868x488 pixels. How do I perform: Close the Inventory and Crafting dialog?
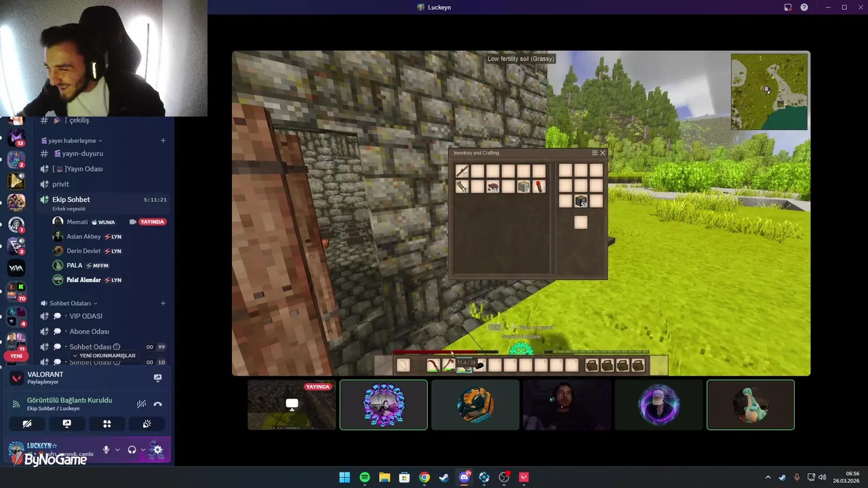pyautogui.click(x=602, y=153)
